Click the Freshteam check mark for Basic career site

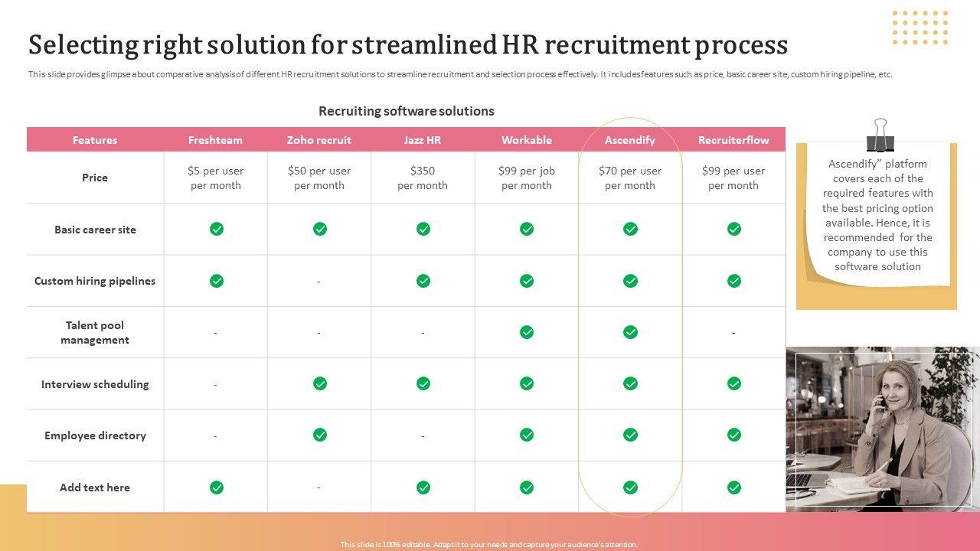217,229
